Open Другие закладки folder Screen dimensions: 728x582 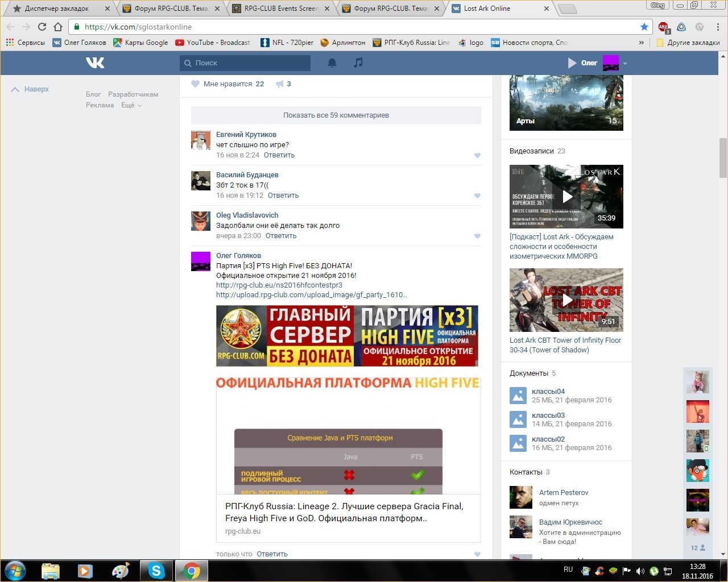688,43
